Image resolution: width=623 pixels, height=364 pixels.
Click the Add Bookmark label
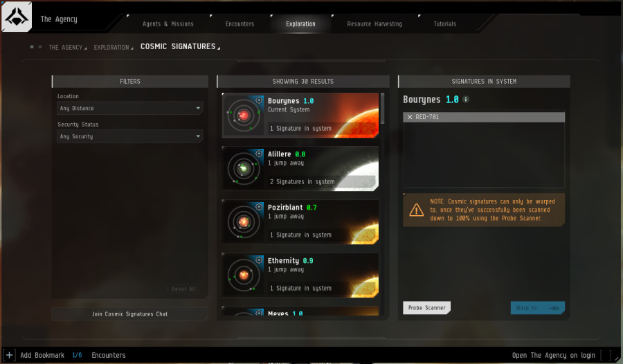(42, 355)
